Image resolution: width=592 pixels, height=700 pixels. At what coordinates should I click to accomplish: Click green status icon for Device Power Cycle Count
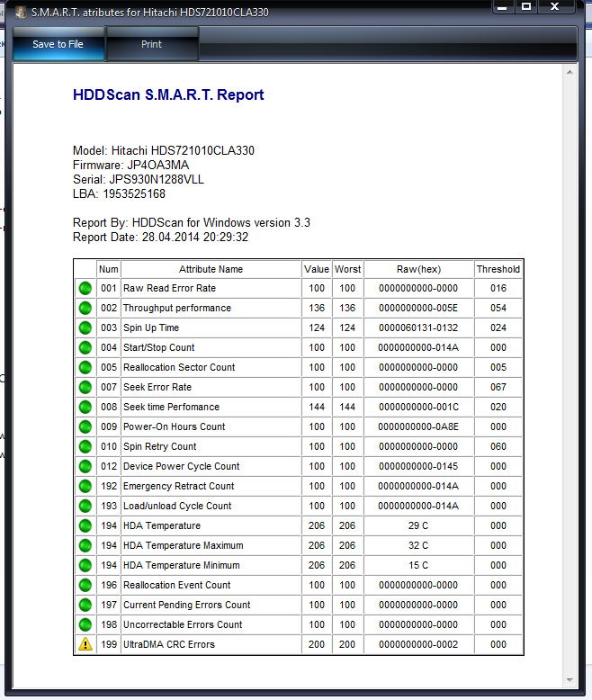85,467
